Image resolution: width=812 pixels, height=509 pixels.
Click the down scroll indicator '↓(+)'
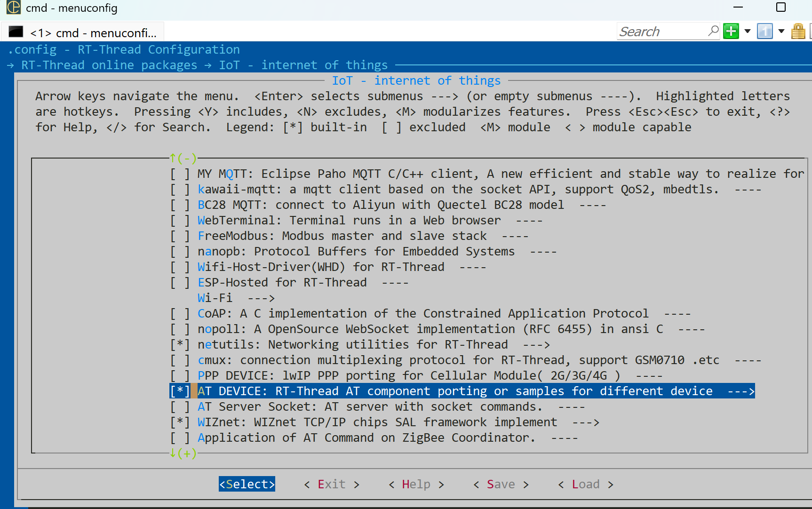[x=183, y=453]
